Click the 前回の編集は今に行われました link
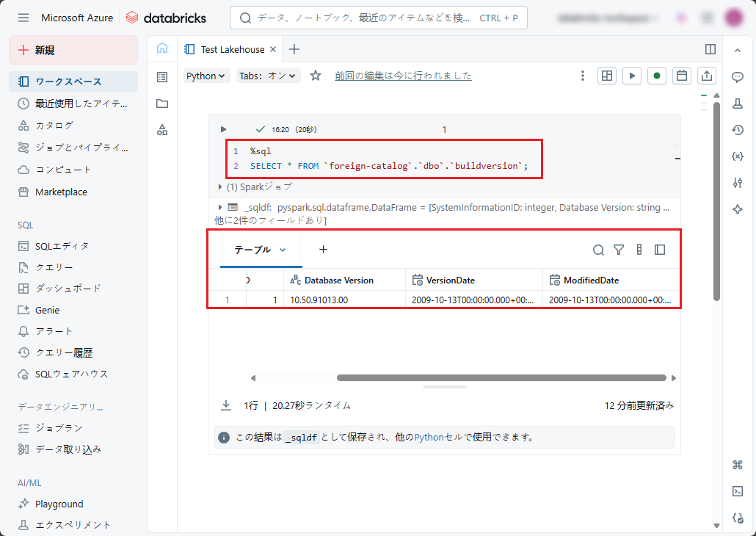The image size is (756, 536). coord(403,76)
